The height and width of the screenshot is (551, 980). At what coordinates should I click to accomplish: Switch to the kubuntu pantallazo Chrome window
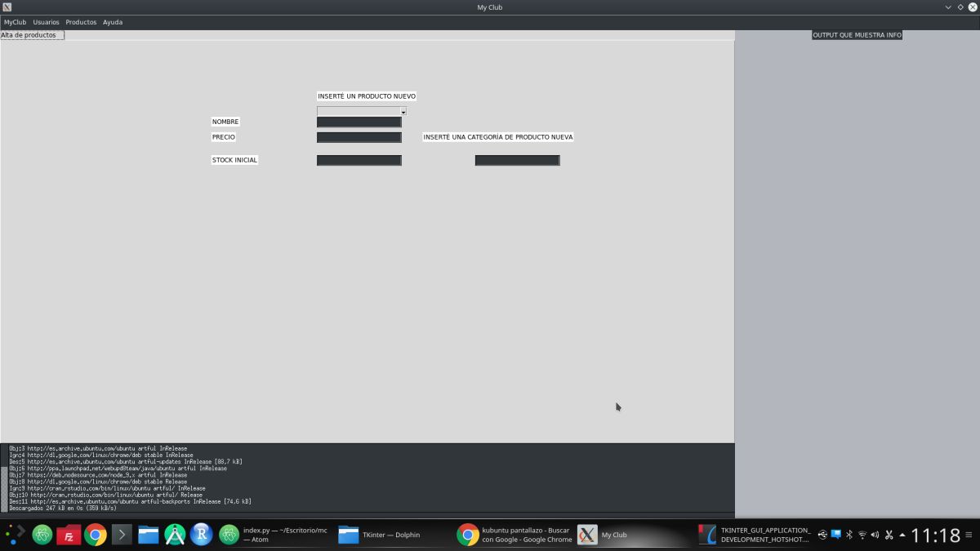tap(514, 535)
